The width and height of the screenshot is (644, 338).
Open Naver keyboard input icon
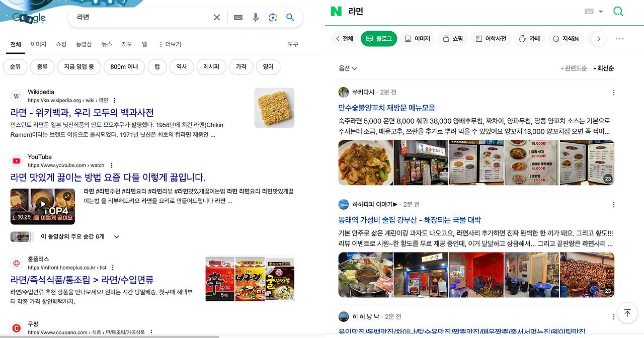tap(589, 12)
